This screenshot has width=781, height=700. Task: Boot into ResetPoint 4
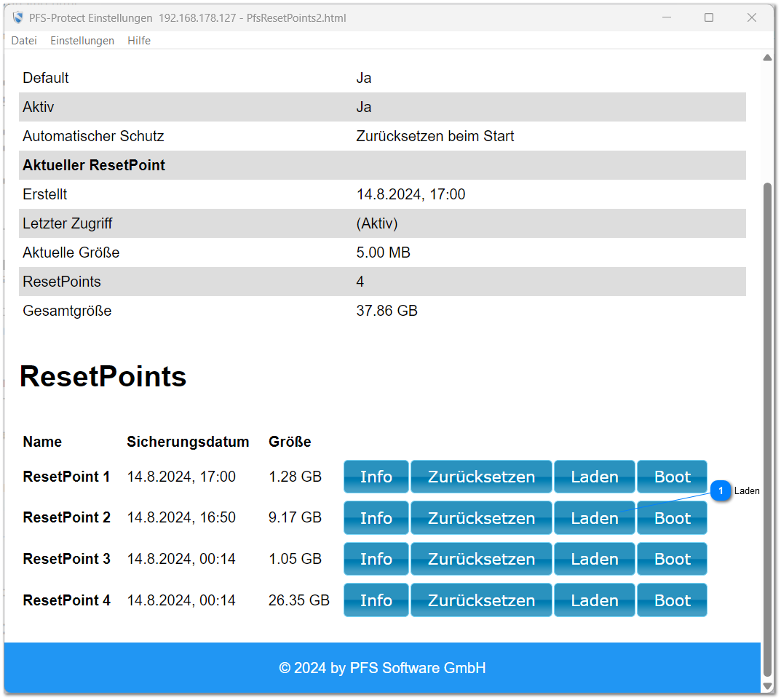(x=672, y=600)
